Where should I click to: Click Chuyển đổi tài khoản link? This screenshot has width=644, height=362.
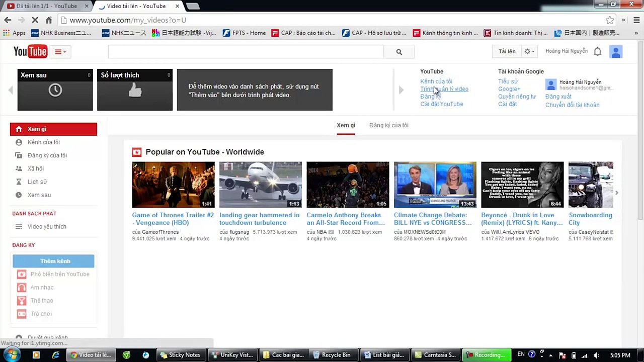(x=572, y=105)
